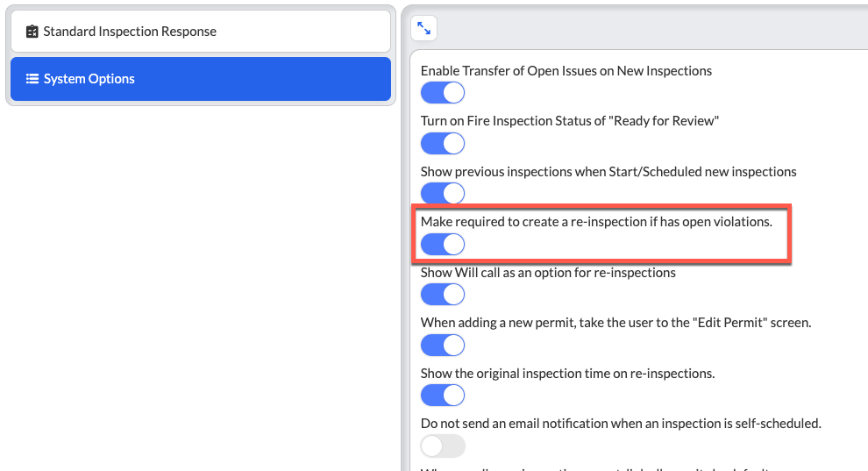Turn off the "Ready for Review" status toggle
The height and width of the screenshot is (471, 868).
[x=443, y=143]
